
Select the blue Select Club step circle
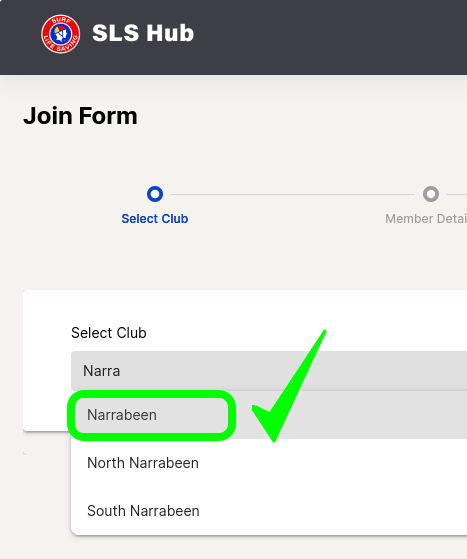point(155,194)
